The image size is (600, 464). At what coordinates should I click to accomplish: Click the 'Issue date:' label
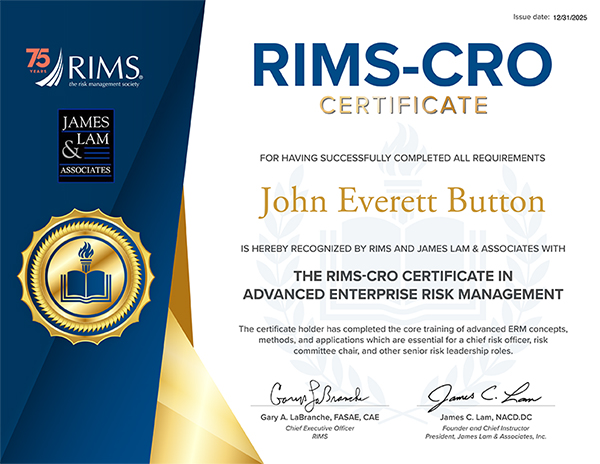pos(531,17)
